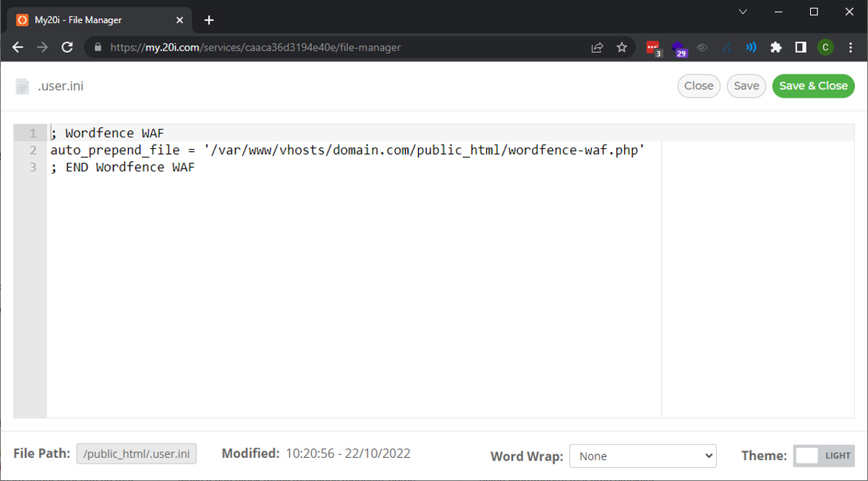Open the Chrome three-dot menu
This screenshot has height=481, width=868.
851,47
